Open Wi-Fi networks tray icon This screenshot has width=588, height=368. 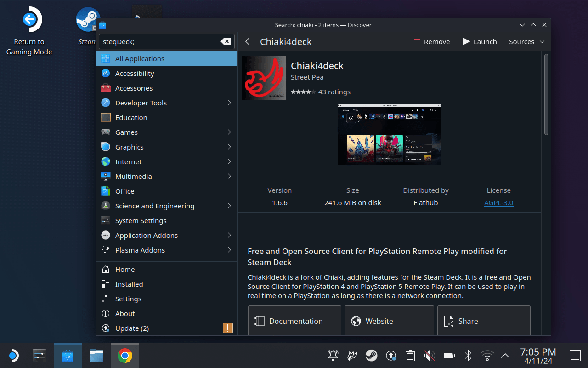tap(487, 356)
